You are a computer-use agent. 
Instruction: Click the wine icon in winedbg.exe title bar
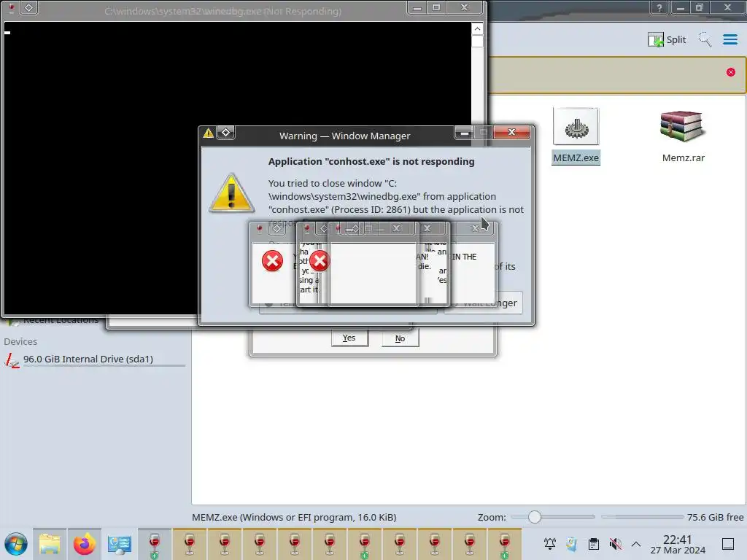(12, 8)
